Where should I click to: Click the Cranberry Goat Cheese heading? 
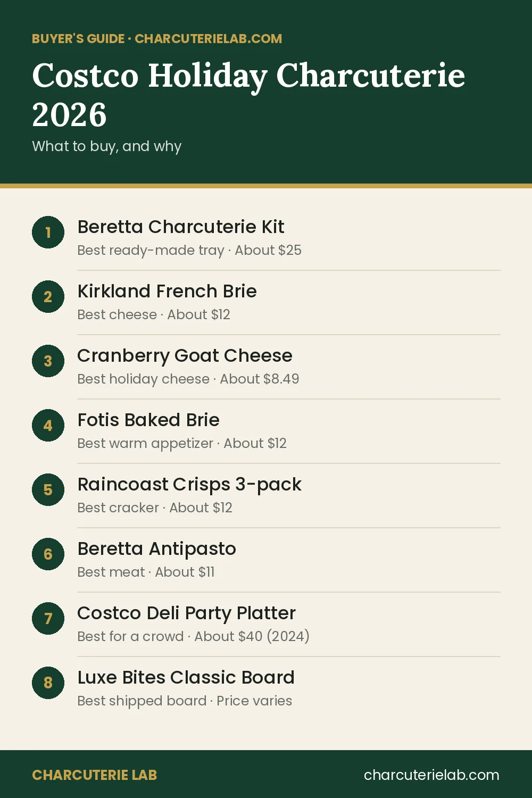click(185, 356)
